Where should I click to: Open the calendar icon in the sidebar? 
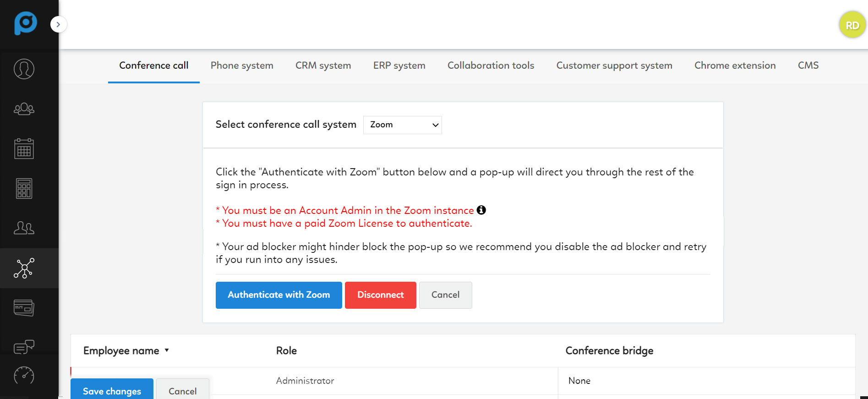point(24,148)
